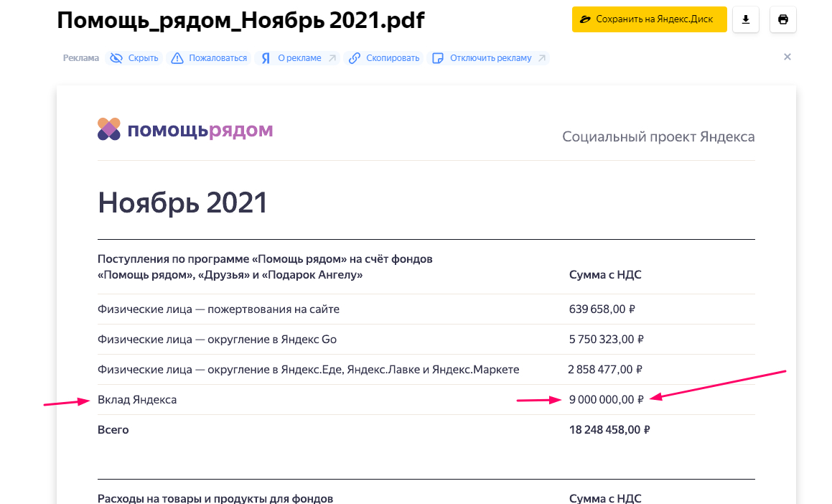Click row округление в Яндекс.Еде, Яндекс.Лавке

[x=308, y=370]
